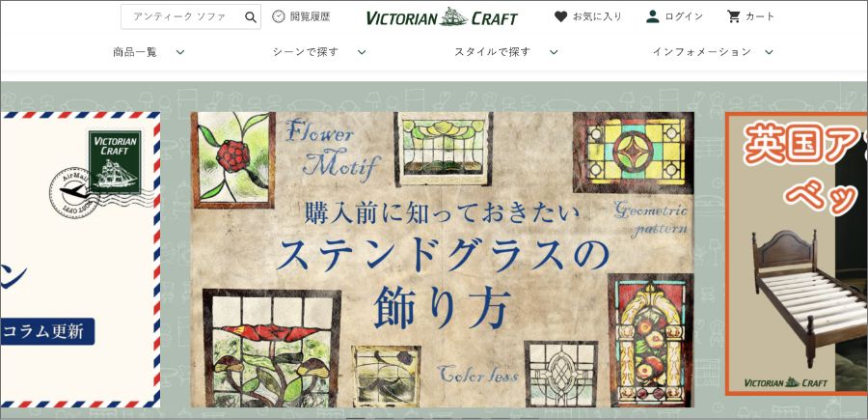Expand the 商品一覧 chevron
The image size is (868, 420).
[x=180, y=52]
